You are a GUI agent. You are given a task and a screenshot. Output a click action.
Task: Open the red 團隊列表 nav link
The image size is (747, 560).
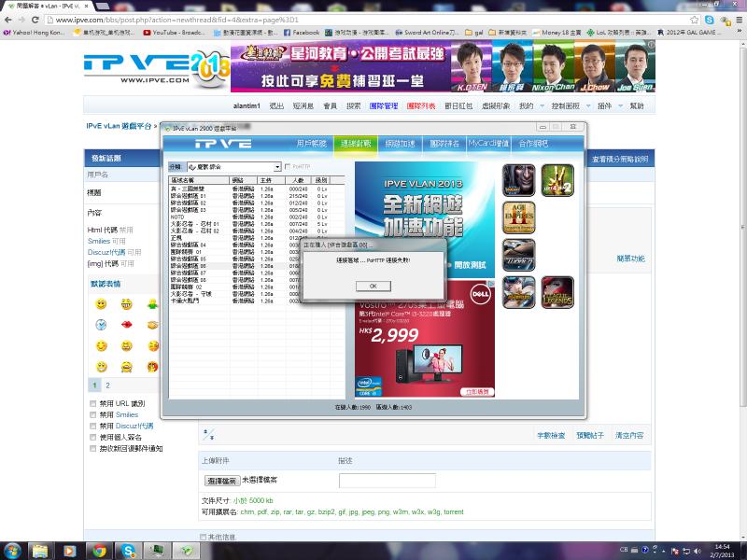tap(421, 106)
